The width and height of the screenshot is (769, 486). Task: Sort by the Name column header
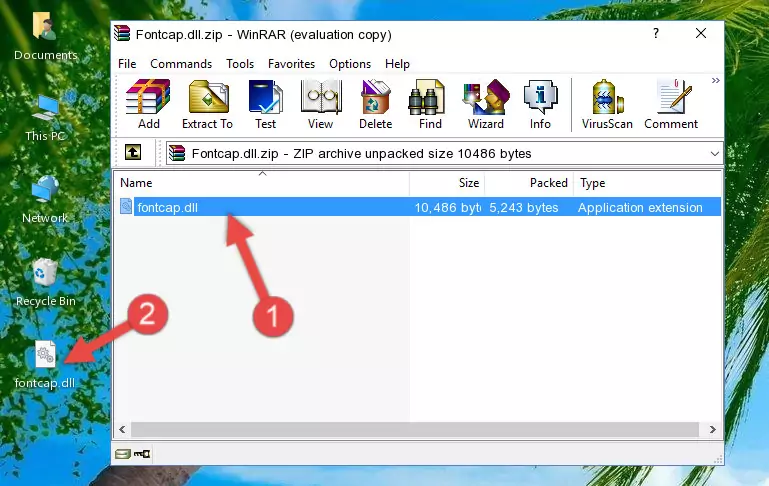tap(262, 183)
